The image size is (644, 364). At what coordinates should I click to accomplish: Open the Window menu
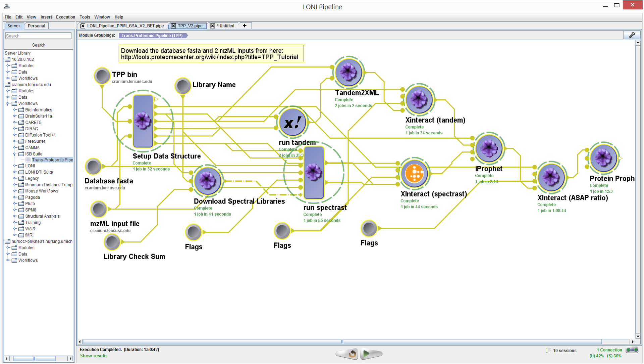102,17
